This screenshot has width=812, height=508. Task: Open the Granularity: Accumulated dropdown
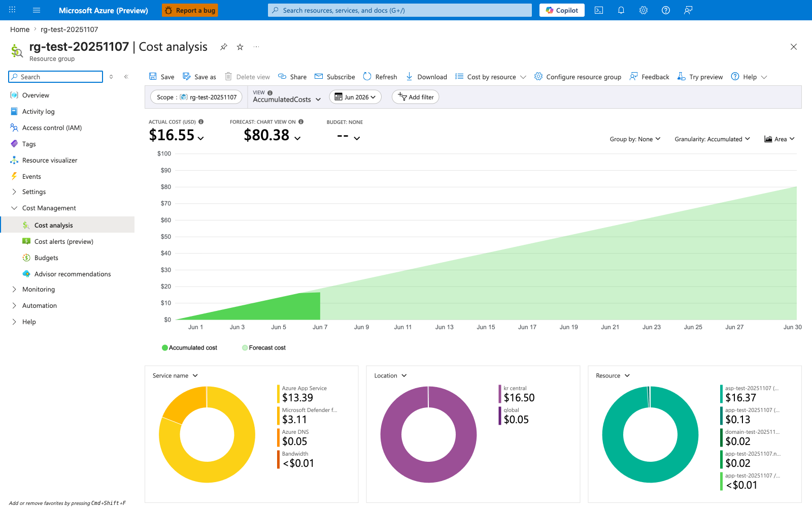pyautogui.click(x=712, y=139)
